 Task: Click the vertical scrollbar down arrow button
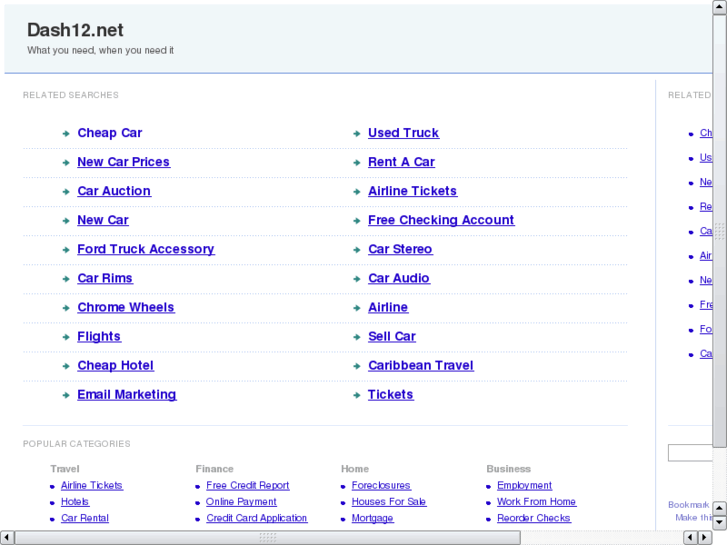click(x=720, y=522)
